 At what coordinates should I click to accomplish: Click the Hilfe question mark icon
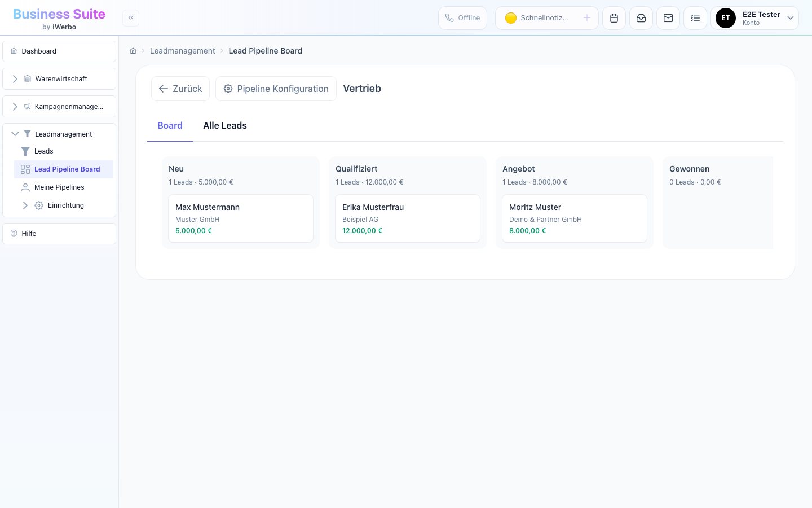click(x=14, y=233)
